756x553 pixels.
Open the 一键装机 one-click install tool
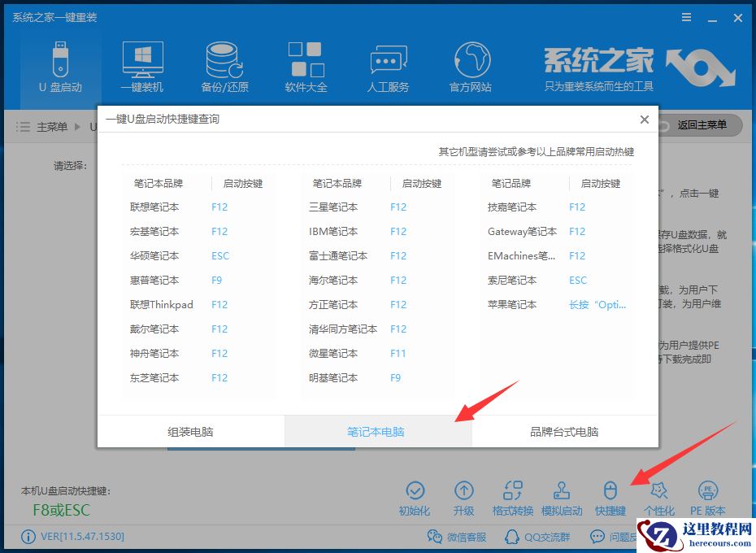(142, 65)
